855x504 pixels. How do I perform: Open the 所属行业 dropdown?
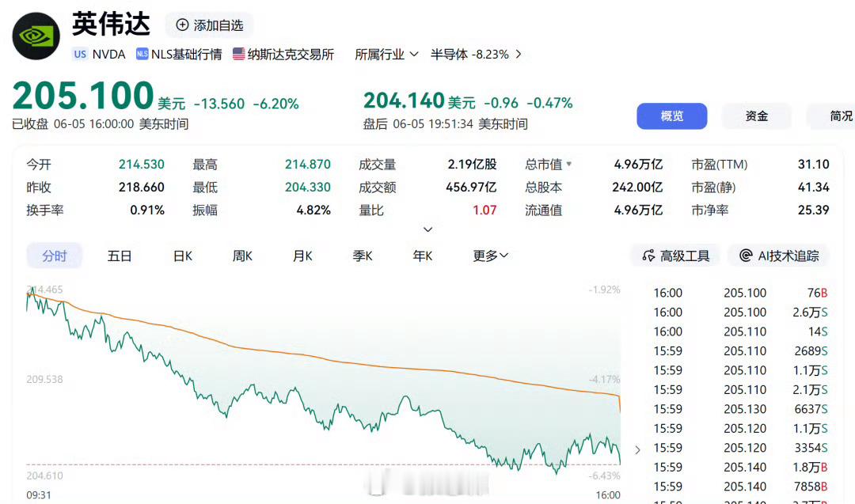pyautogui.click(x=386, y=54)
